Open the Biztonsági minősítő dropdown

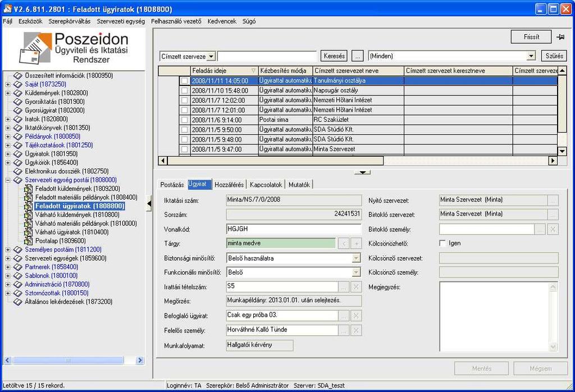tap(356, 258)
